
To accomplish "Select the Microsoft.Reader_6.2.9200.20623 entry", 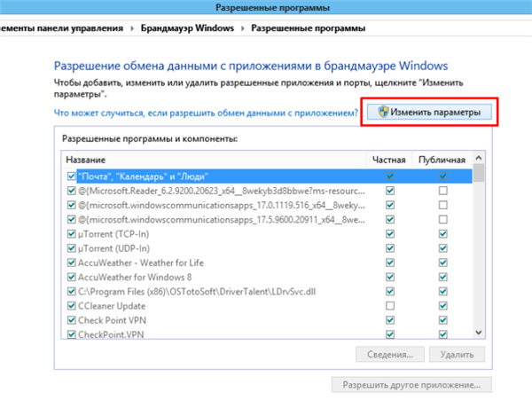I will point(222,191).
